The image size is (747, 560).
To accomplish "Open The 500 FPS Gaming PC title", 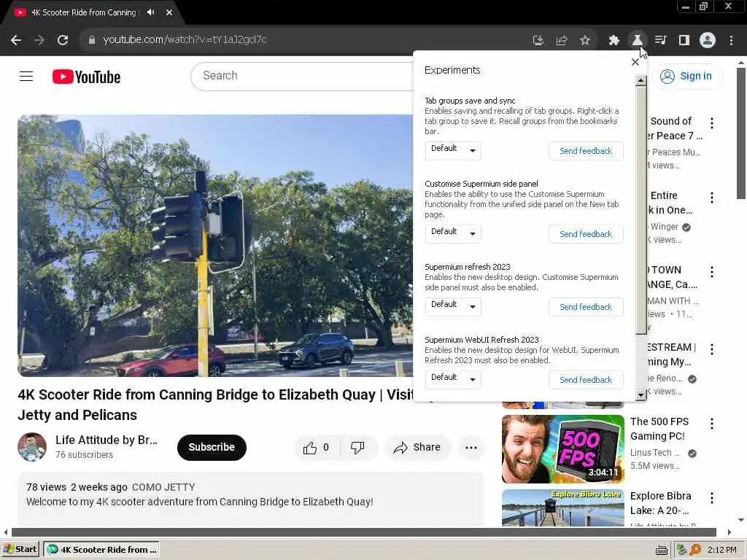I will pos(659,429).
